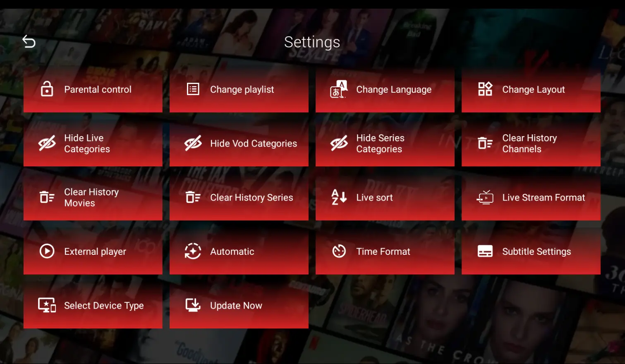
Task: Click the clock icon for Time Format
Action: click(x=339, y=251)
